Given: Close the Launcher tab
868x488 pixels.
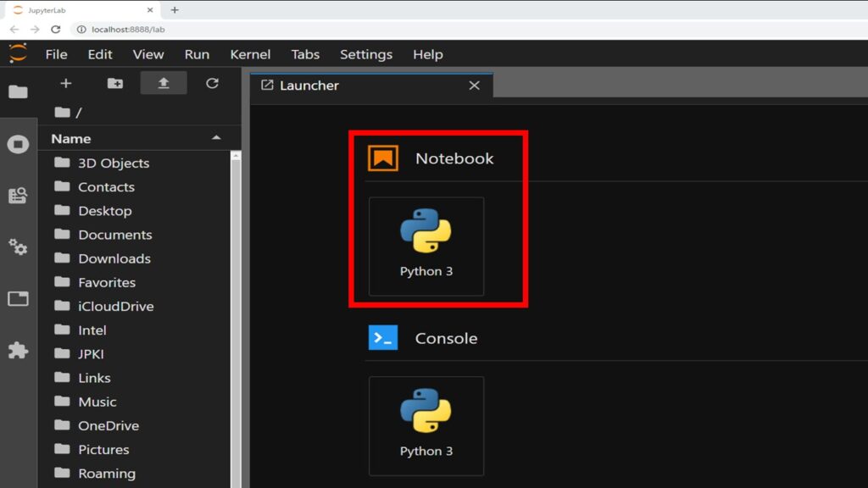Looking at the screenshot, I should [x=474, y=86].
